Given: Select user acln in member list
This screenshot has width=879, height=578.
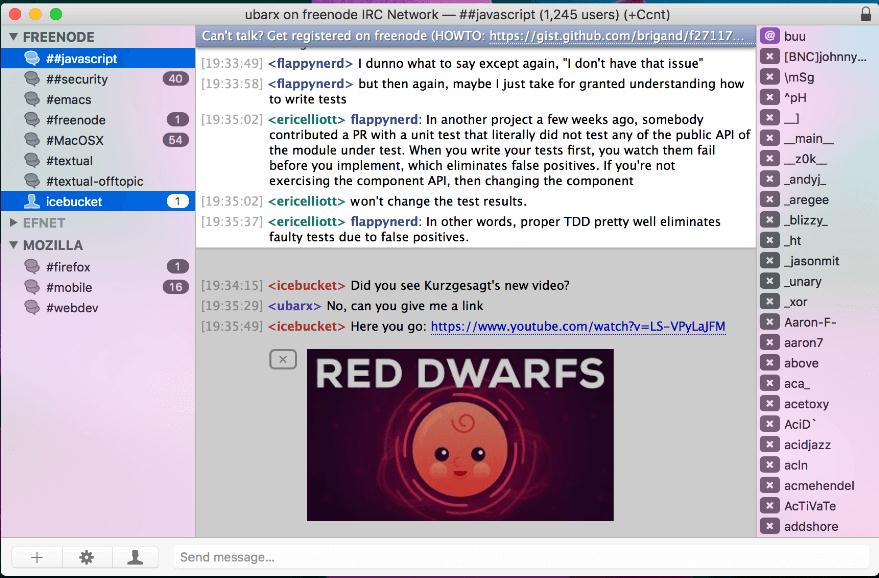Looking at the screenshot, I should [x=795, y=465].
